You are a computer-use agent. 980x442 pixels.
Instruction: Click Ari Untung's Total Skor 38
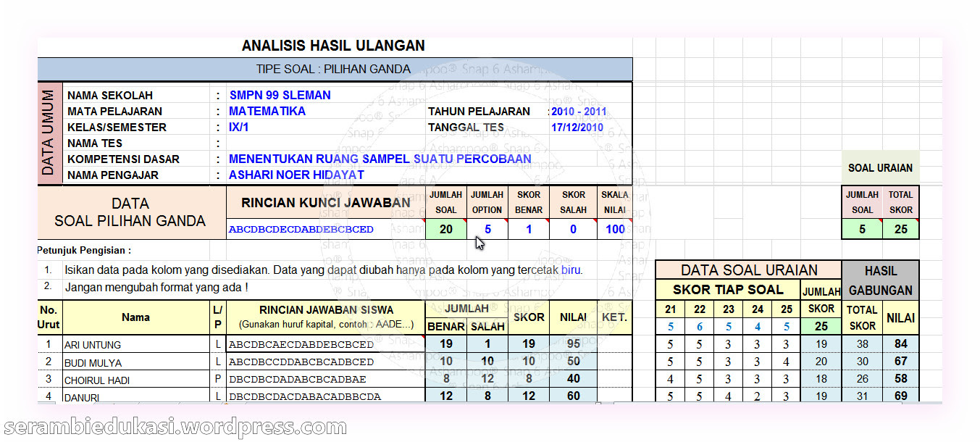[863, 344]
